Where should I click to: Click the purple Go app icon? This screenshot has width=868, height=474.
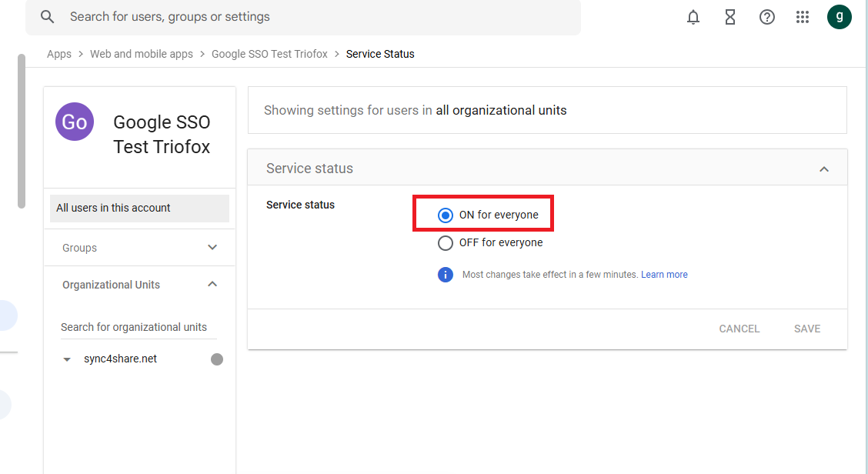75,122
